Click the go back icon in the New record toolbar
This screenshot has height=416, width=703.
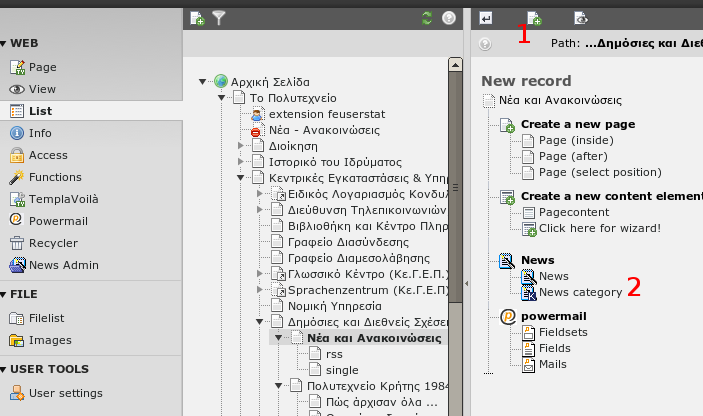coord(486,17)
